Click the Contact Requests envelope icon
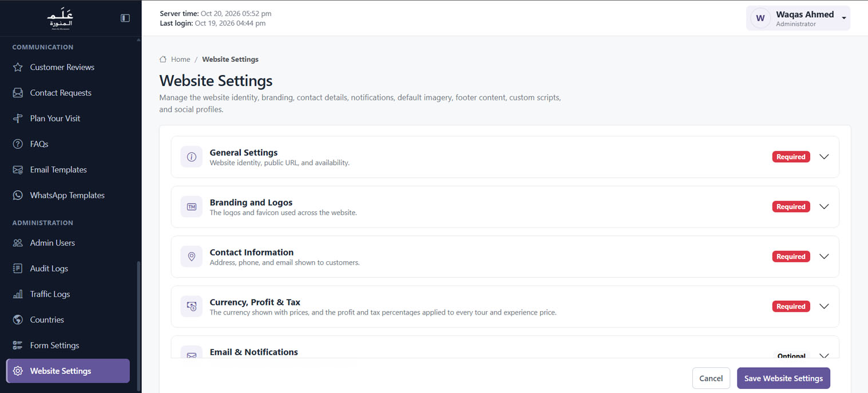868x393 pixels. pos(18,93)
